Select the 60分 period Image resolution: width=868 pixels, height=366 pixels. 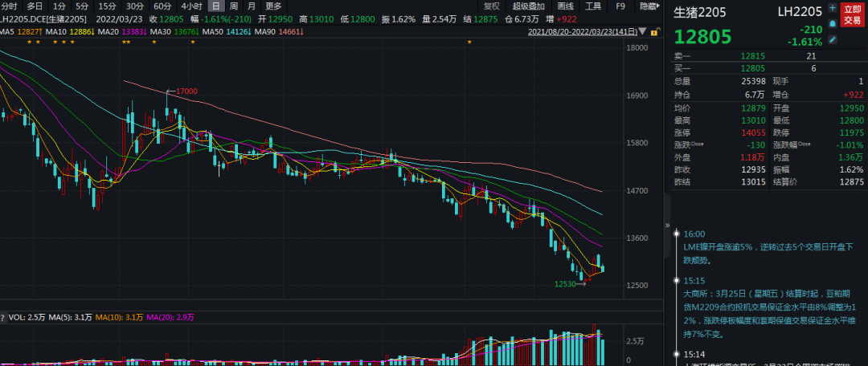pos(162,6)
